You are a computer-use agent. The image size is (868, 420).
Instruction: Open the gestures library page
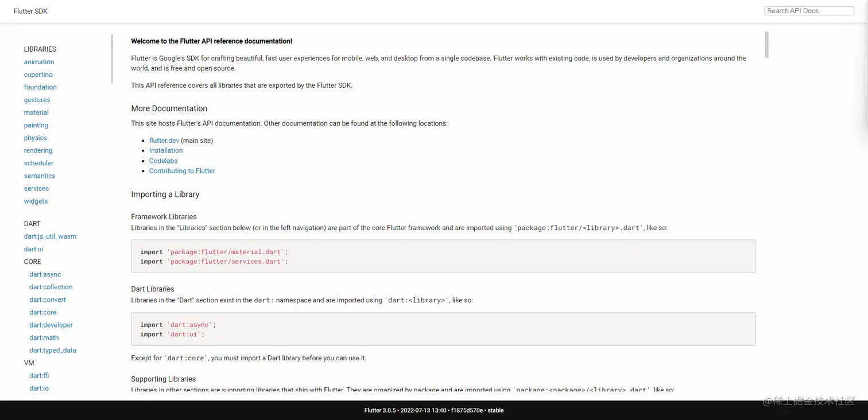(x=37, y=100)
